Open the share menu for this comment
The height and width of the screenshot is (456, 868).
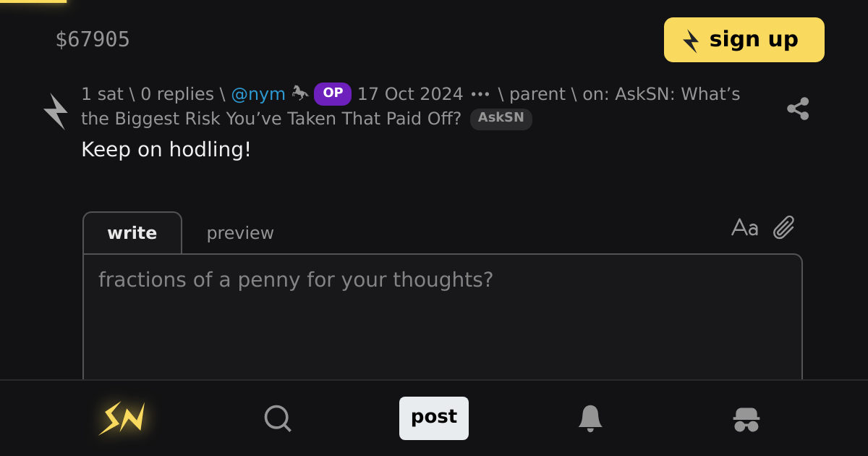pyautogui.click(x=799, y=109)
